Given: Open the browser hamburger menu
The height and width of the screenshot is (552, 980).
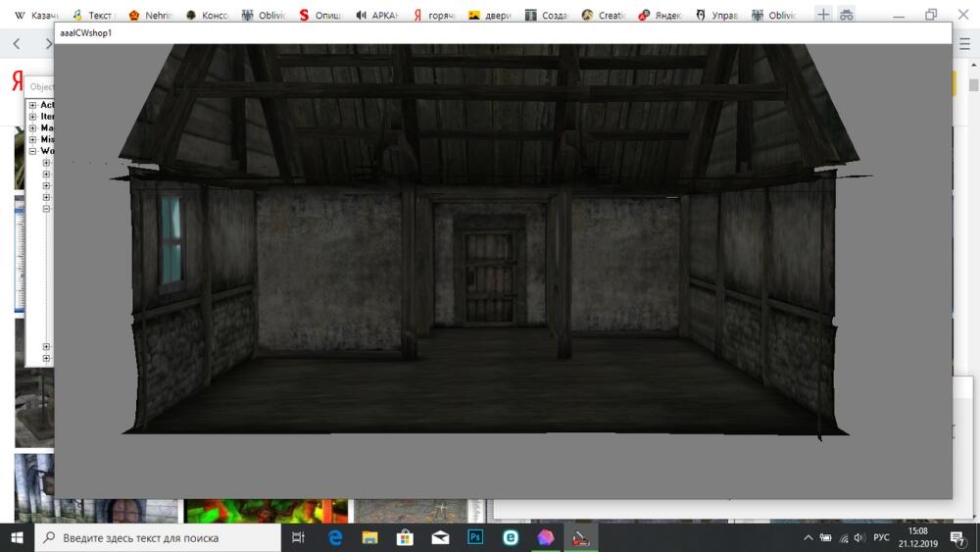Looking at the screenshot, I should point(965,44).
